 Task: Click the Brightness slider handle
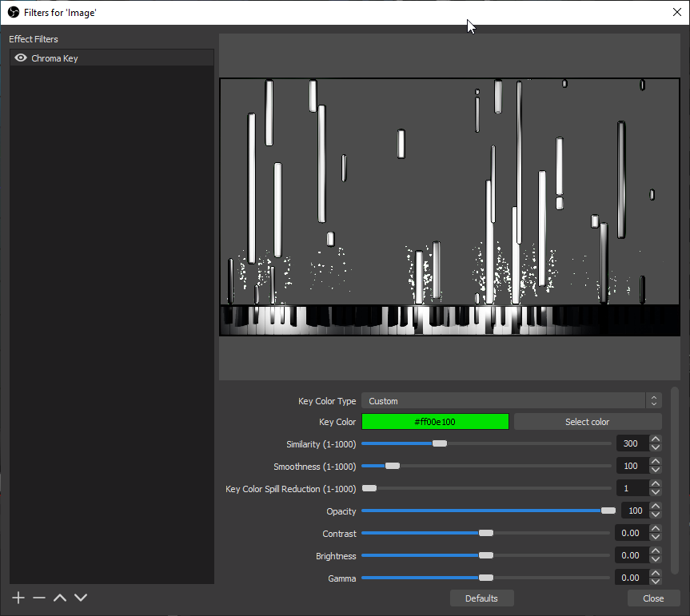486,555
